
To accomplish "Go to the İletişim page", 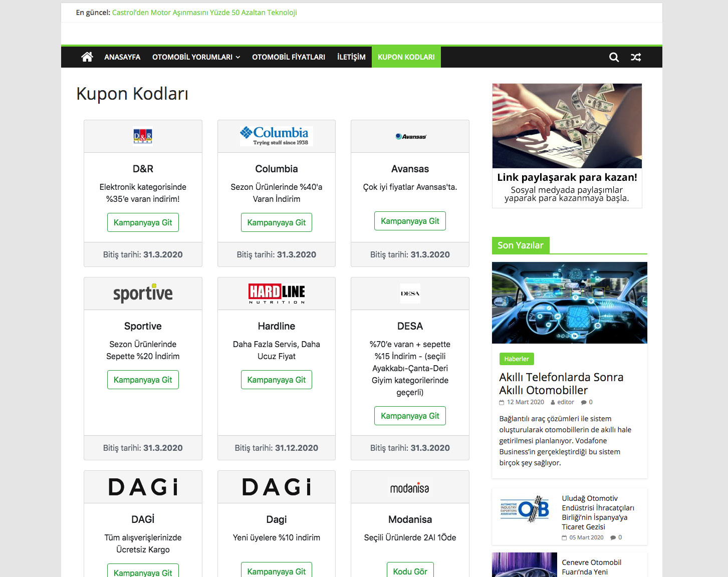I will pos(351,57).
